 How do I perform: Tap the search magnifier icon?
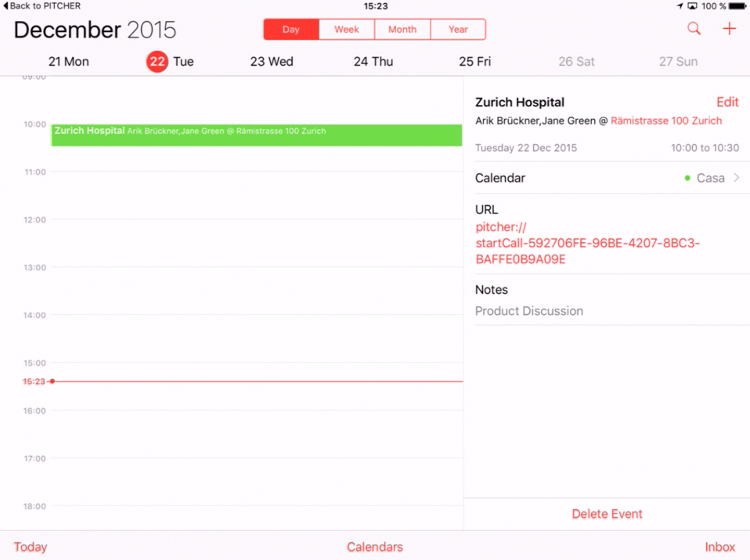[x=694, y=29]
